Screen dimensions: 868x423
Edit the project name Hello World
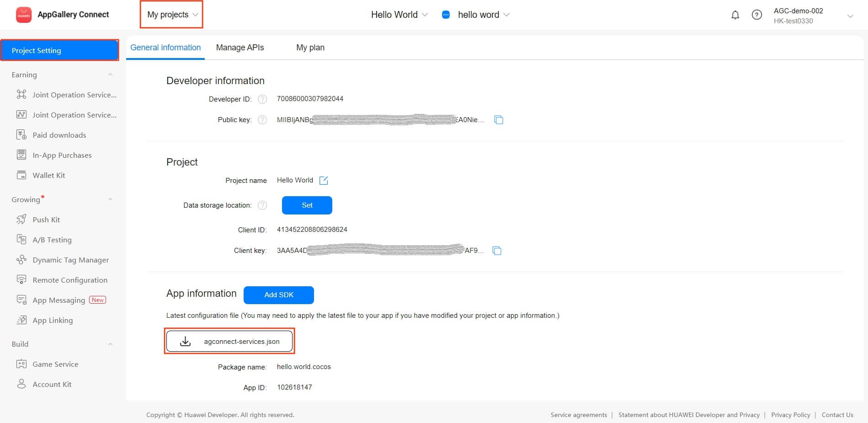point(324,180)
